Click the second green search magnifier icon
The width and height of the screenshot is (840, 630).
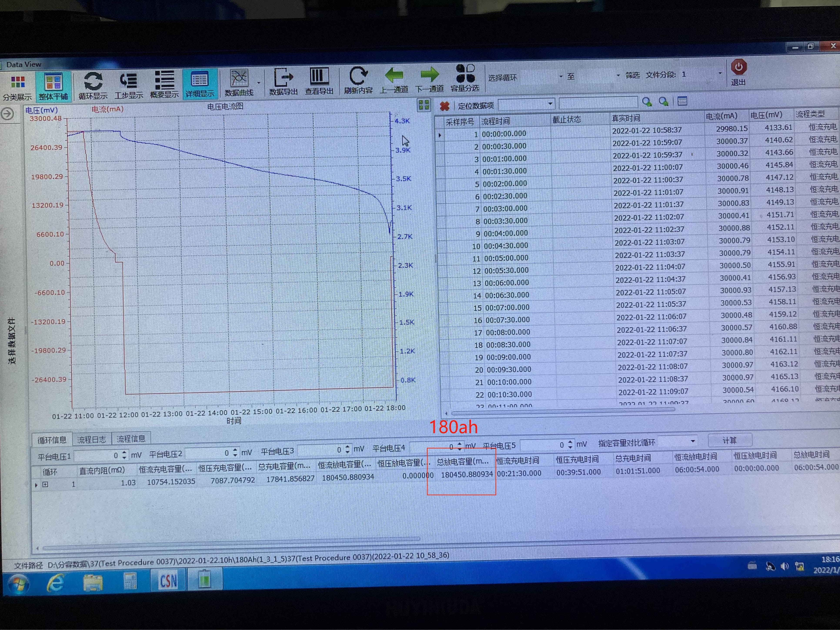click(663, 101)
